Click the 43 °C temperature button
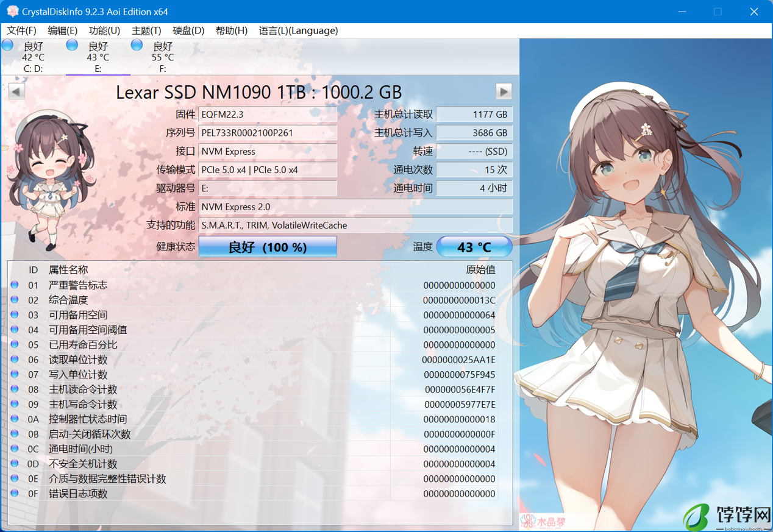This screenshot has width=773, height=532. click(x=474, y=247)
